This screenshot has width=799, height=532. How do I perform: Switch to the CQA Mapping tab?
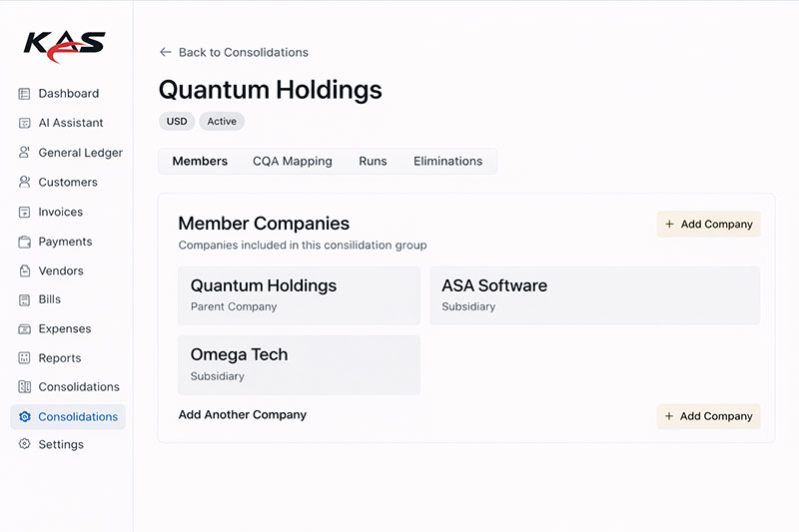(x=292, y=161)
